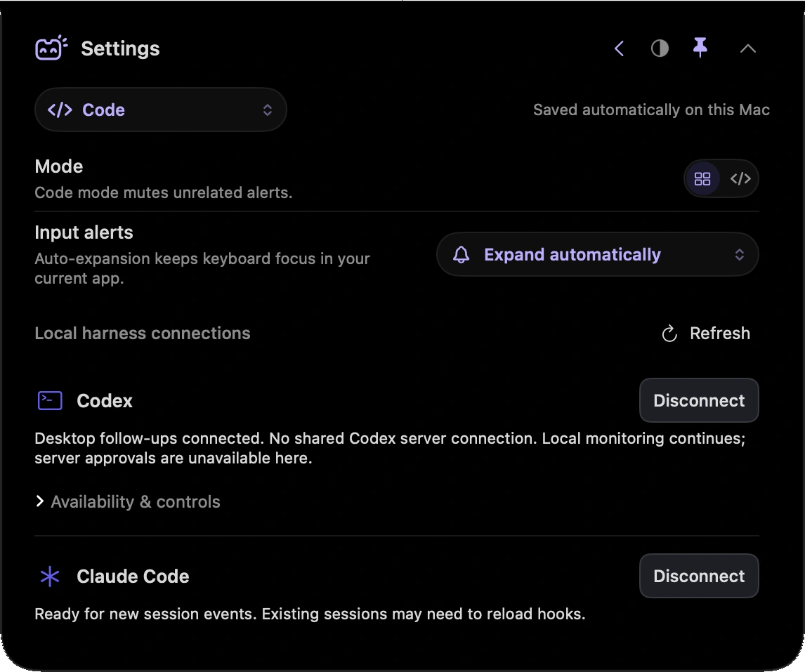This screenshot has width=805, height=672.
Task: Switch Mode to the code brackets option
Action: (x=740, y=178)
